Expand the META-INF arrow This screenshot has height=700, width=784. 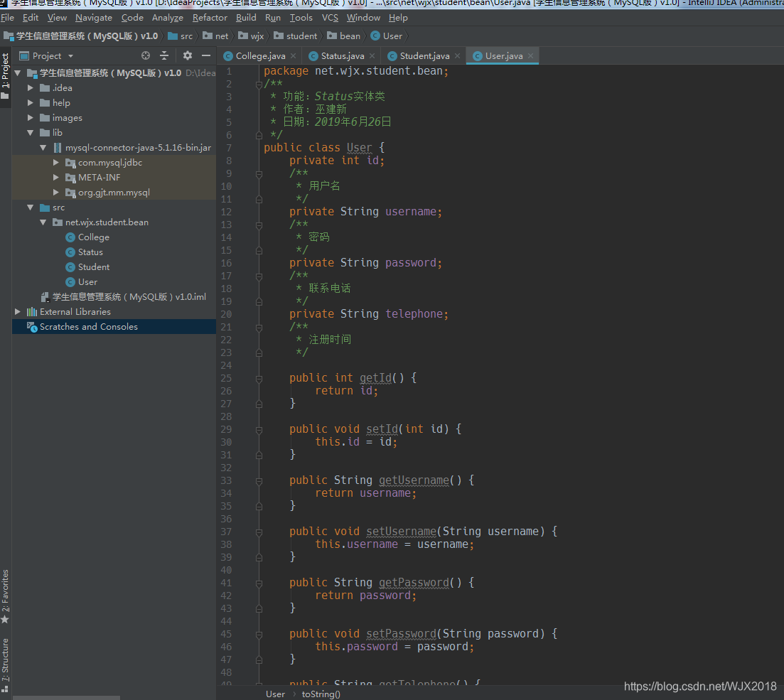pos(56,178)
